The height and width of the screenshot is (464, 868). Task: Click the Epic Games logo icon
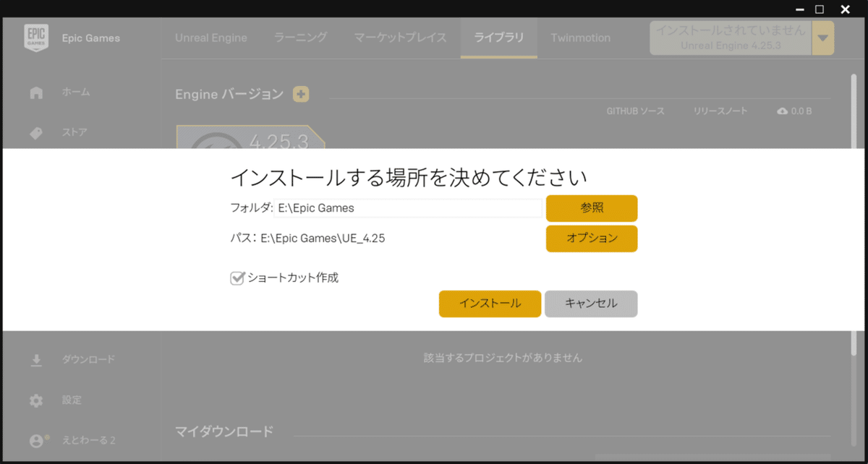(x=35, y=37)
